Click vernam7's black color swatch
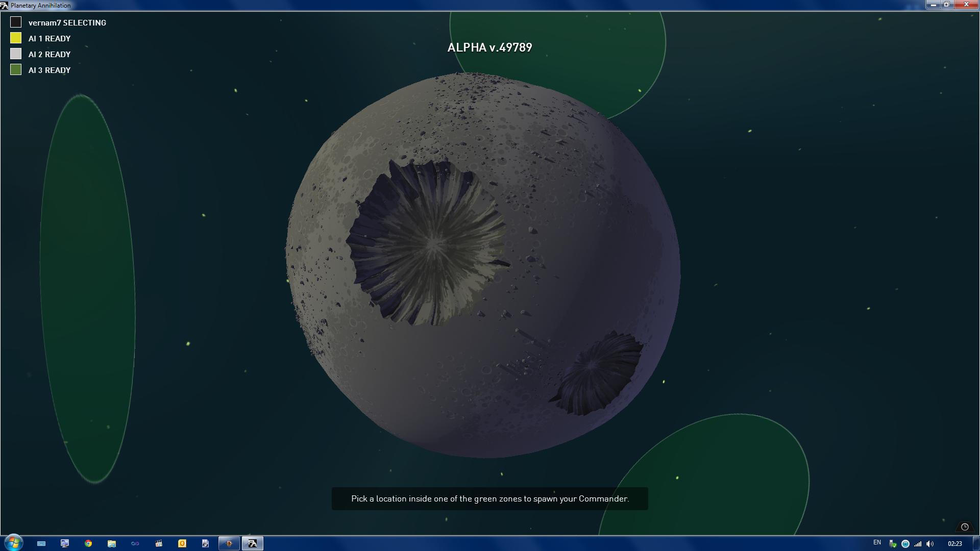Image resolution: width=980 pixels, height=551 pixels. pyautogui.click(x=16, y=22)
